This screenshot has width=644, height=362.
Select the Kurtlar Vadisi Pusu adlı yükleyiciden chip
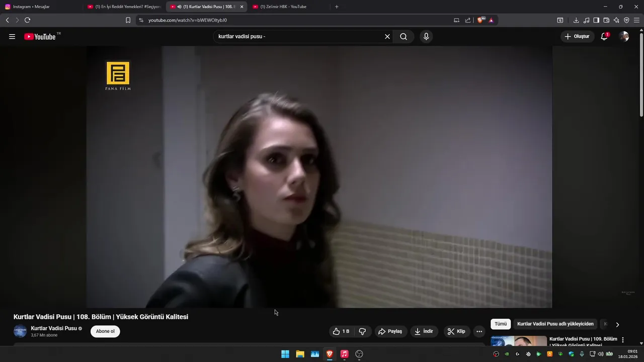point(555,324)
